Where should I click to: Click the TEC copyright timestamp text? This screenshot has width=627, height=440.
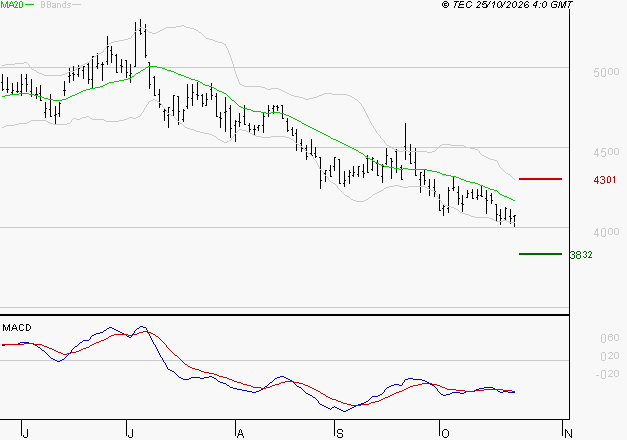(x=507, y=5)
